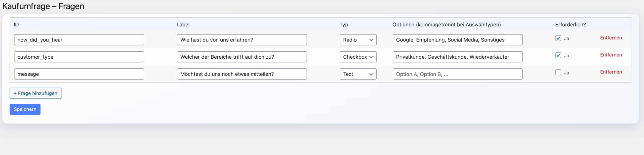Uncheck the required checkbox for customer_type

click(x=558, y=55)
